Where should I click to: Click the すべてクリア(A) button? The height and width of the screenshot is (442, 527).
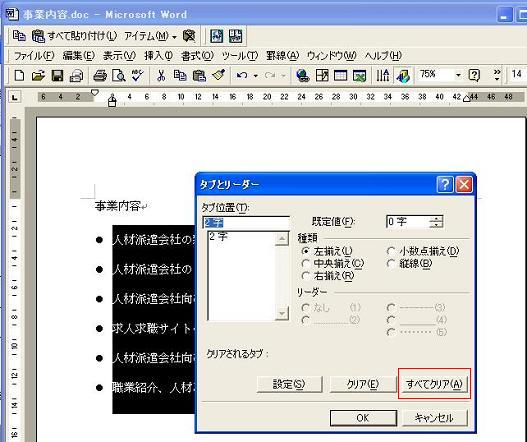coord(434,384)
